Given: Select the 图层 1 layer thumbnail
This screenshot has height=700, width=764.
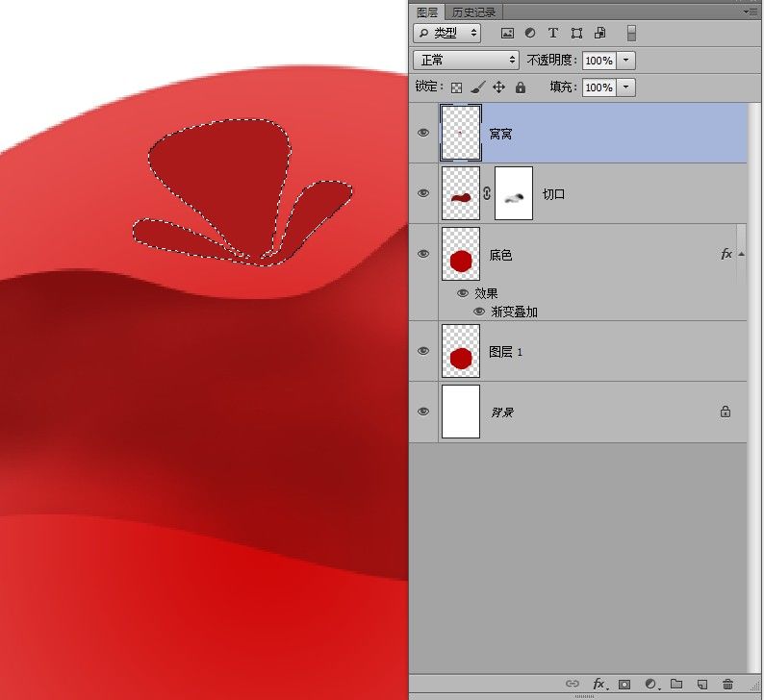Looking at the screenshot, I should [x=460, y=351].
